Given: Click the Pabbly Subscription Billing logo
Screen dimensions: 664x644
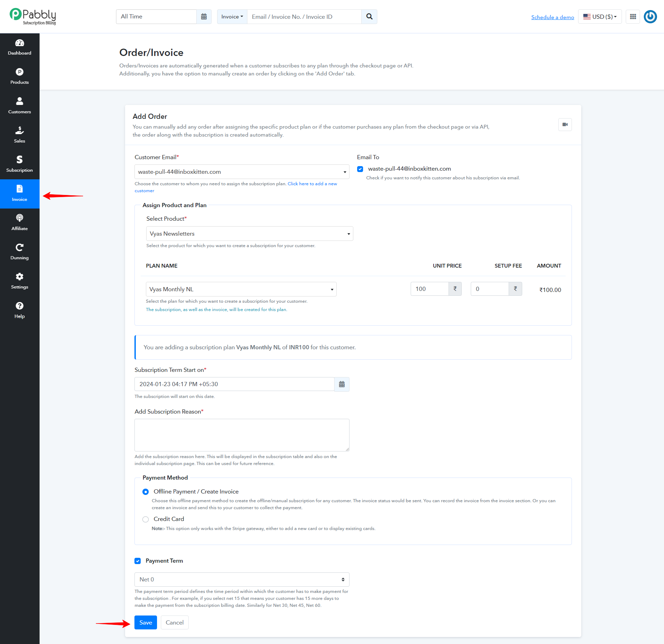Looking at the screenshot, I should click(x=33, y=16).
